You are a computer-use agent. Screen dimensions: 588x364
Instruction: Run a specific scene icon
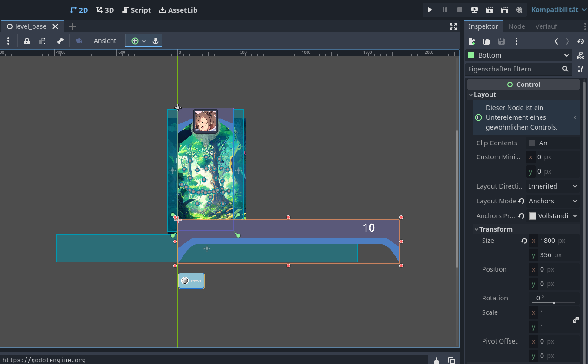[504, 10]
